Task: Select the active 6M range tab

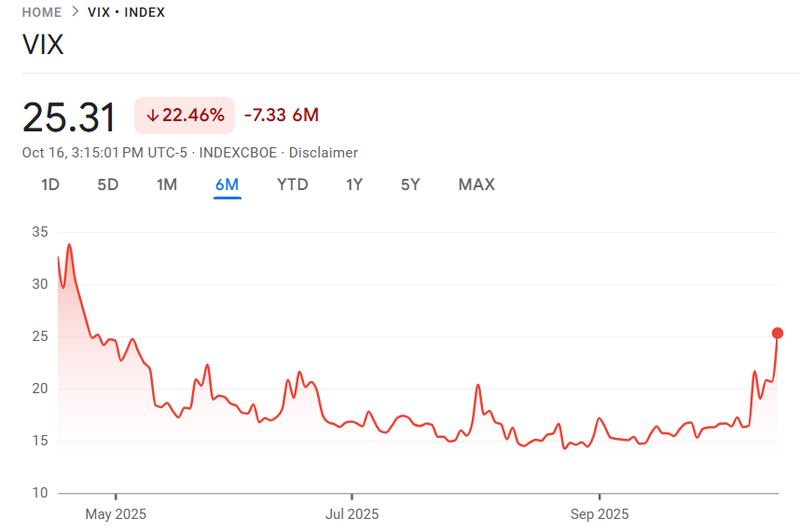Action: [x=227, y=184]
